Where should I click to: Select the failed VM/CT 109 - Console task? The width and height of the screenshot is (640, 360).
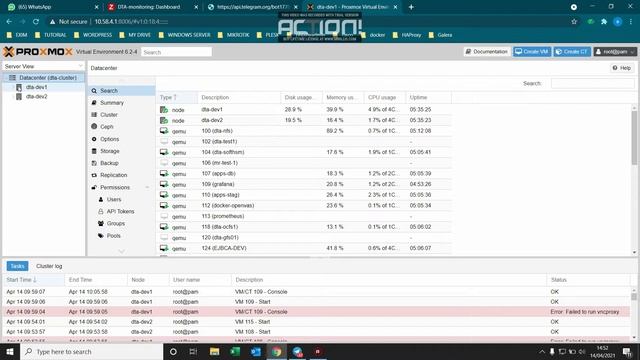(316, 312)
